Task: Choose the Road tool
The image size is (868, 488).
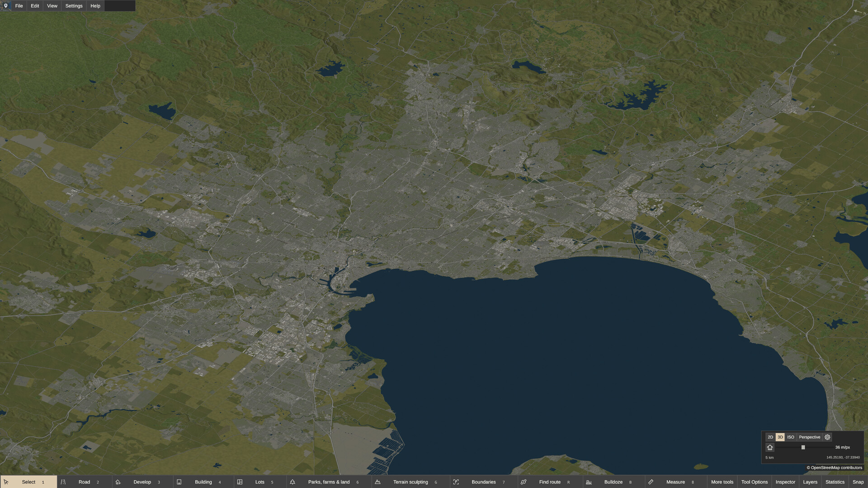Action: (x=85, y=482)
